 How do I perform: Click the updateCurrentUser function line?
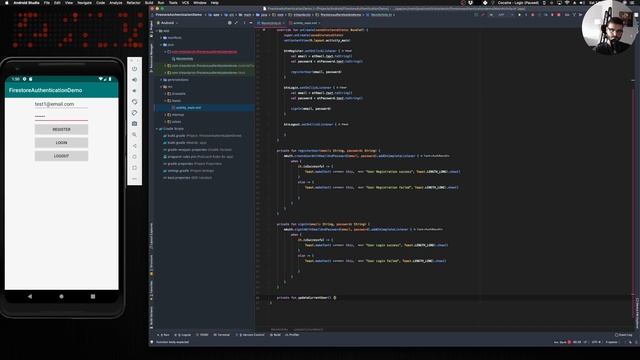point(306,298)
